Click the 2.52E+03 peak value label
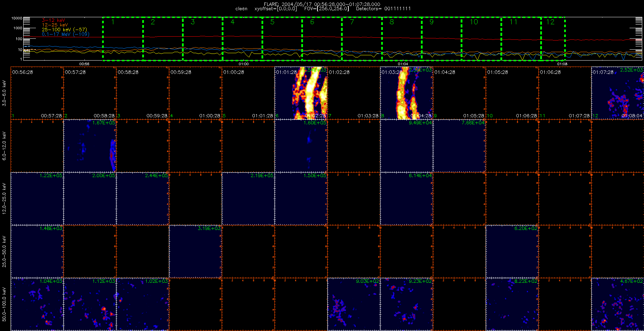This screenshot has width=644, height=331. tap(631, 70)
